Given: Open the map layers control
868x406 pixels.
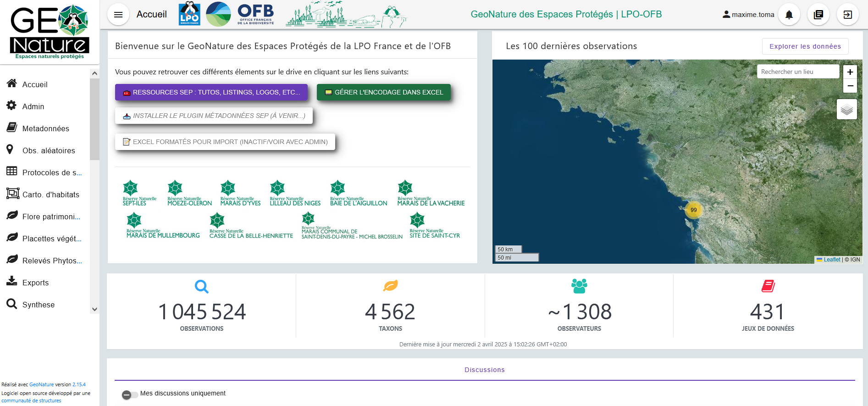Looking at the screenshot, I should click(846, 110).
